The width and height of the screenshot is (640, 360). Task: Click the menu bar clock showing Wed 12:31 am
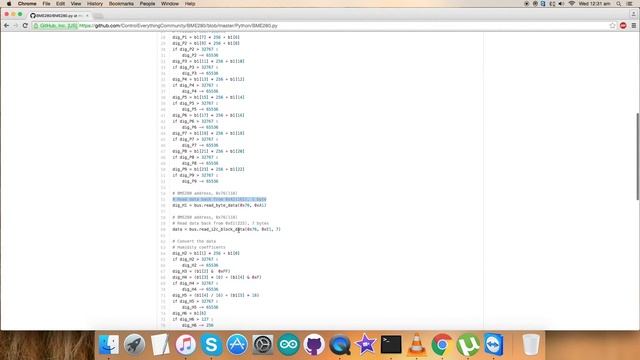(x=594, y=4)
